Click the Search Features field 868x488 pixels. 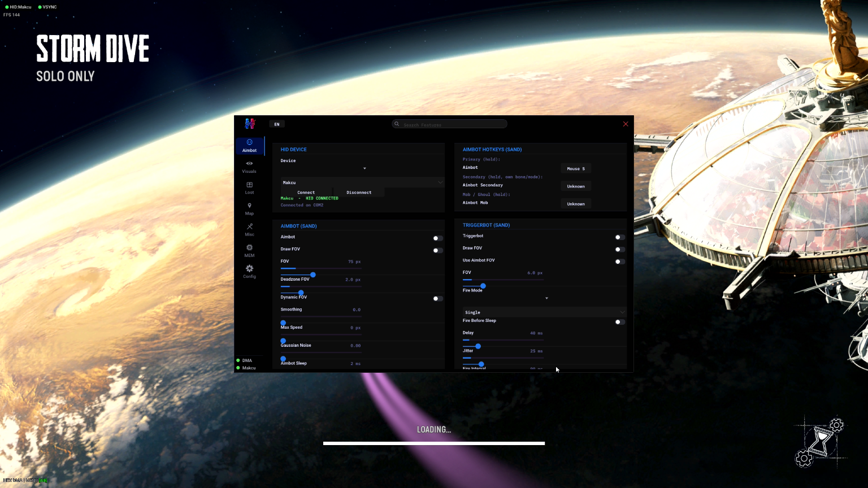(x=450, y=124)
